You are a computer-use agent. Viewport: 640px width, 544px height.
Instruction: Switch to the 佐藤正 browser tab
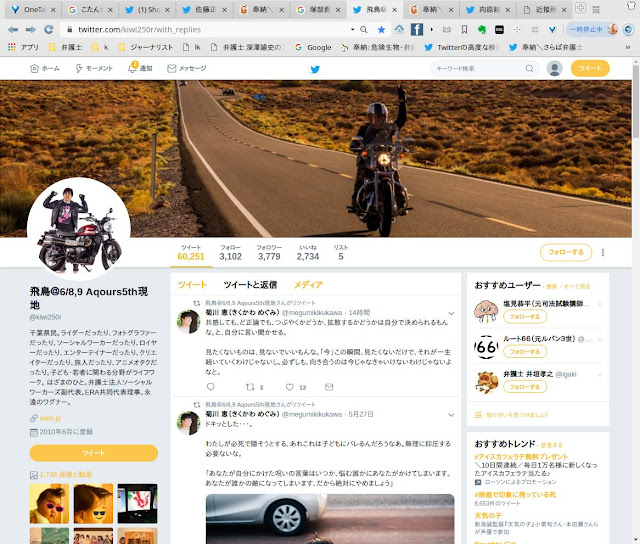tap(205, 9)
